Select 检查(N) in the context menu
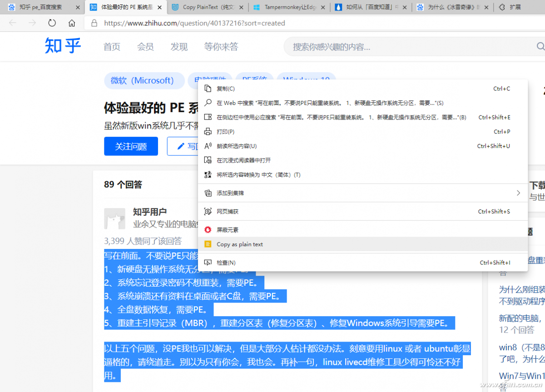The height and width of the screenshot is (392, 545). [x=363, y=263]
